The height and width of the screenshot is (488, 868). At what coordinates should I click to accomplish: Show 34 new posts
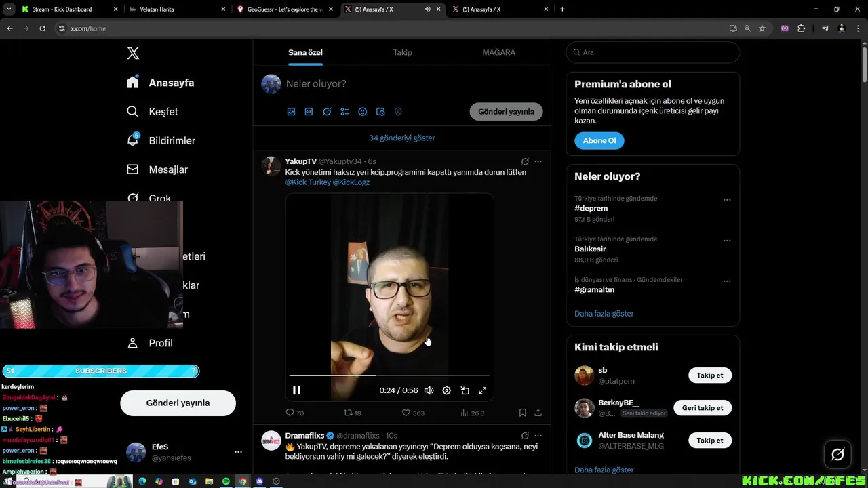402,138
